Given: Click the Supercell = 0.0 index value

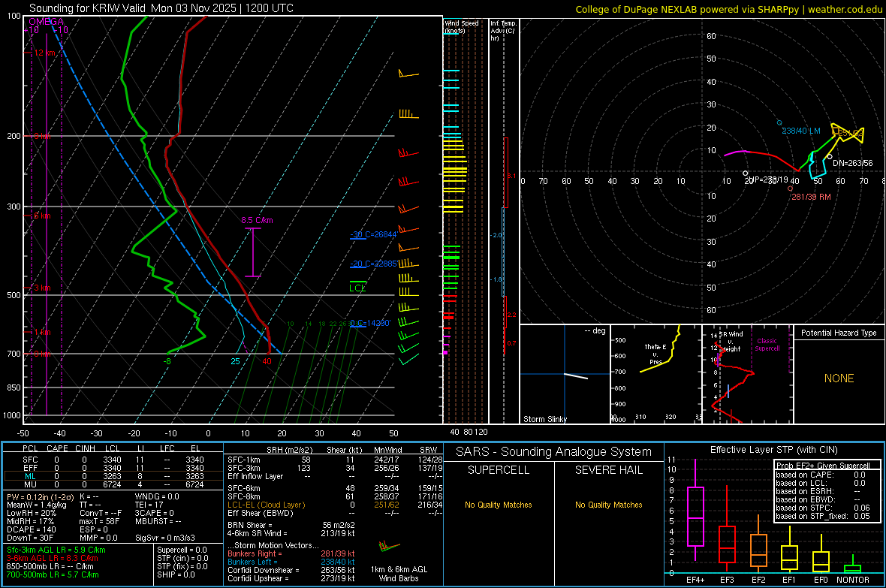Looking at the screenshot, I should (182, 550).
